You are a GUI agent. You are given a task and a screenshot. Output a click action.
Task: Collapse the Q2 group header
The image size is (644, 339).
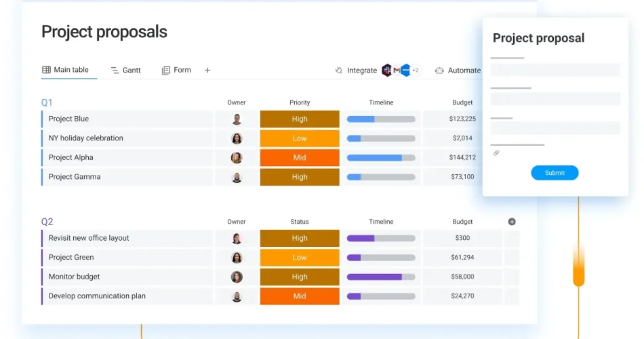coord(47,222)
